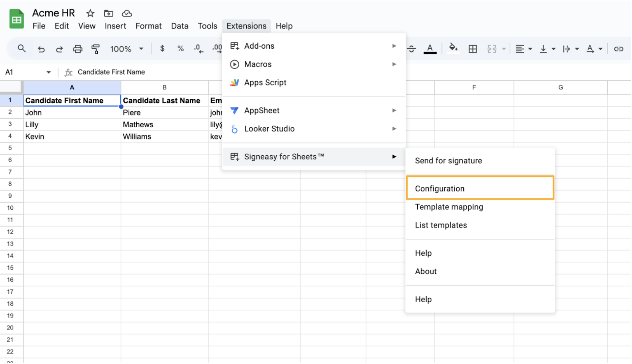Toggle strikethrough formatting
632x364 pixels.
point(412,49)
